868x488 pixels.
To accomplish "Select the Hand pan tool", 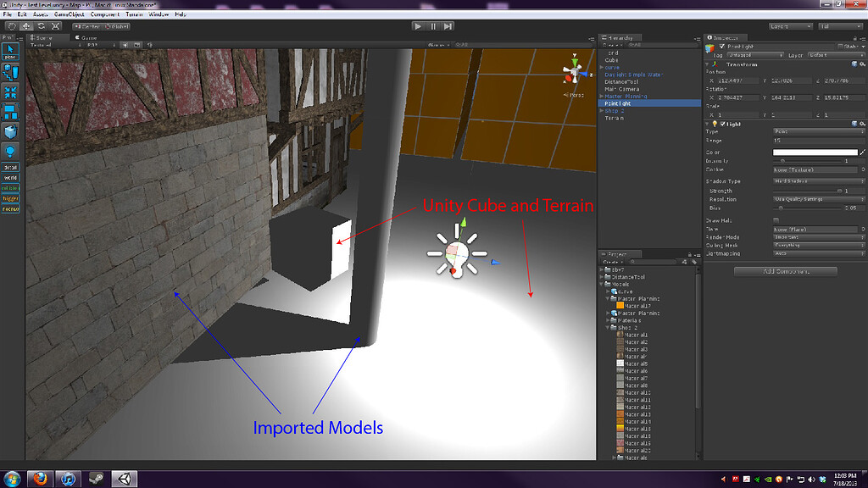I will (12, 26).
